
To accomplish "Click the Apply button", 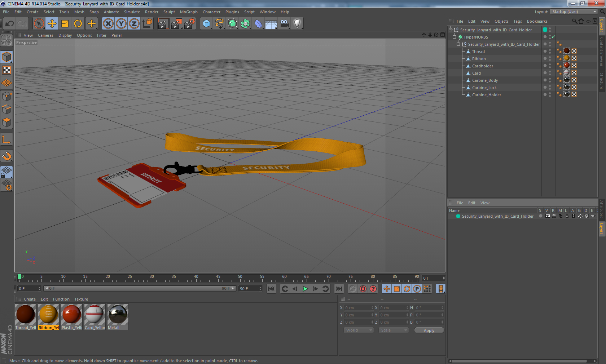I will 429,330.
